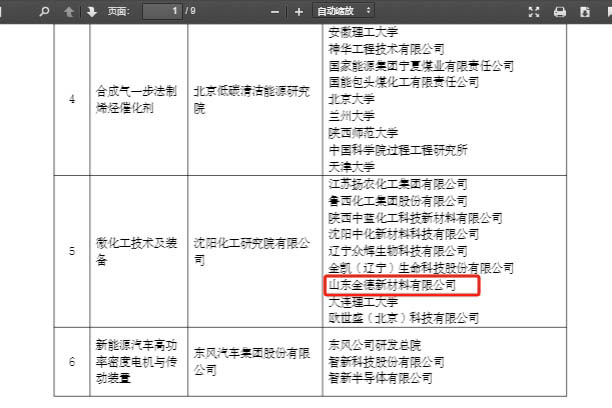Viewport: 612px width, 408px height.
Task: Click the page number input field
Action: 162,11
